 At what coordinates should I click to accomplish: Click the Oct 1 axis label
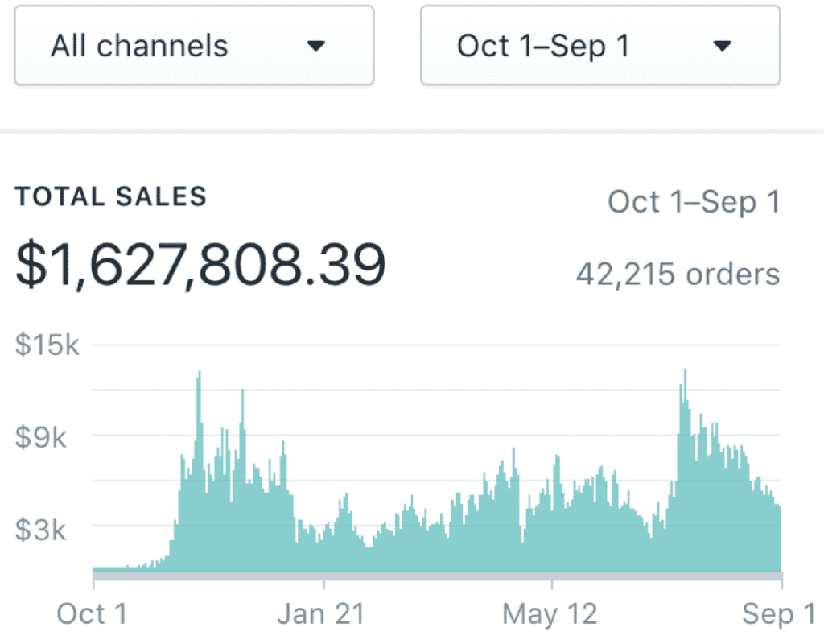92,613
